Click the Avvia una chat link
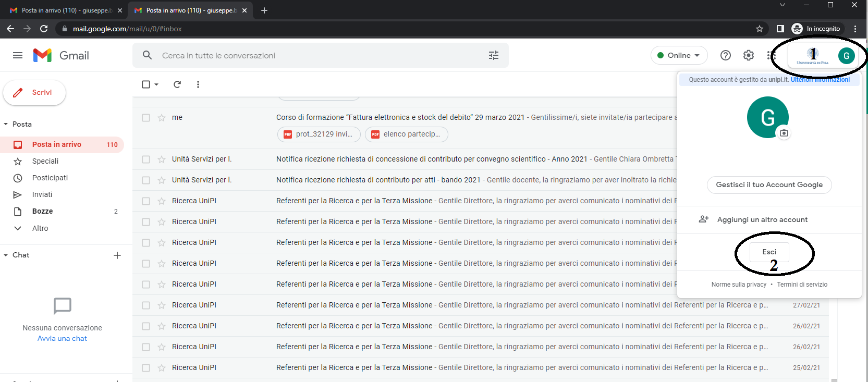Image resolution: width=868 pixels, height=382 pixels. [x=62, y=339]
